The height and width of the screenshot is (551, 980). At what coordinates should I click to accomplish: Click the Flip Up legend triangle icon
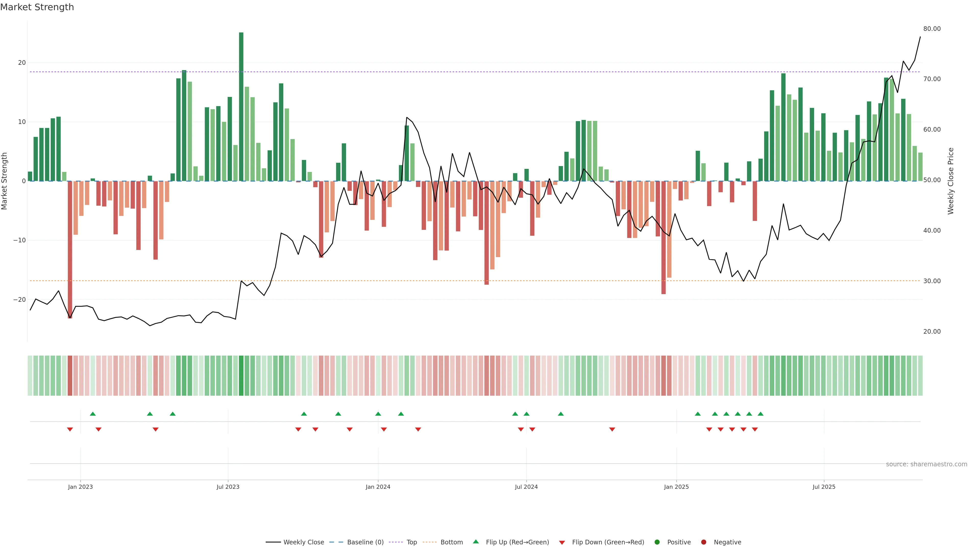tap(475, 542)
